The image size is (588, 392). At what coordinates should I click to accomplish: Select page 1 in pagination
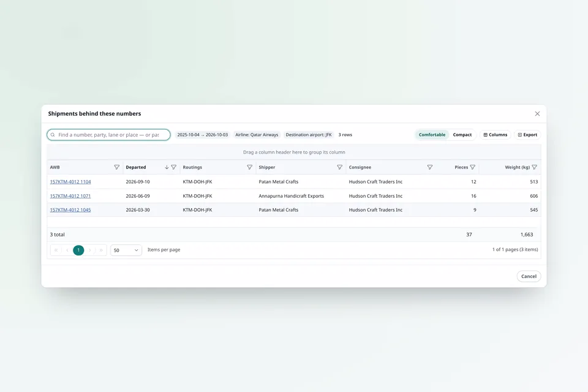(78, 250)
